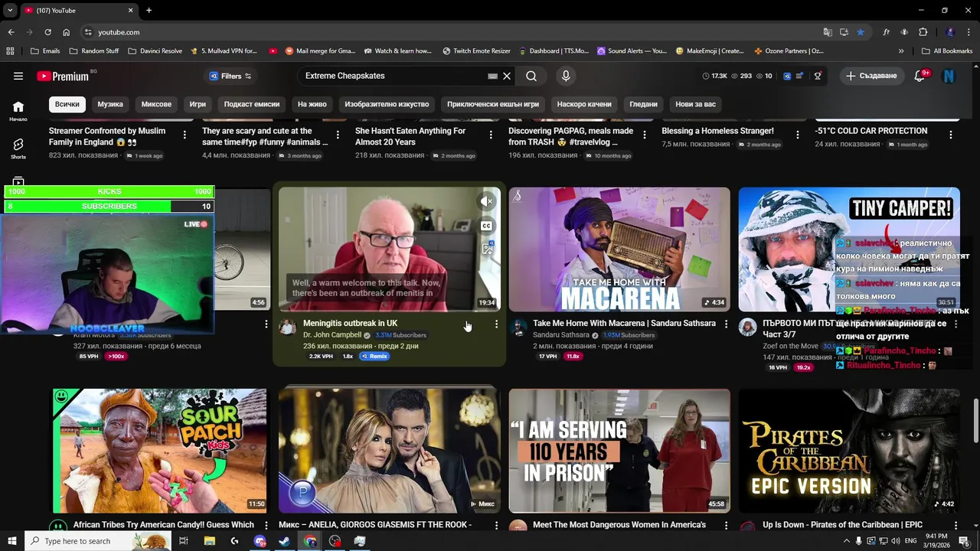Open more options for -51°C COLD CAR PROTECTION
This screenshot has width=980, height=551.
click(x=951, y=135)
